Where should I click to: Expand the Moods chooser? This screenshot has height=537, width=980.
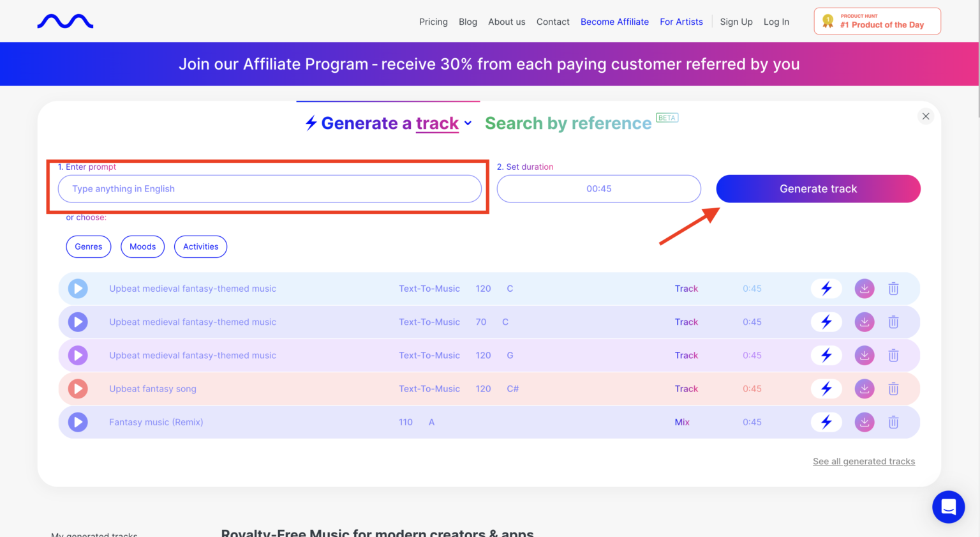point(142,246)
